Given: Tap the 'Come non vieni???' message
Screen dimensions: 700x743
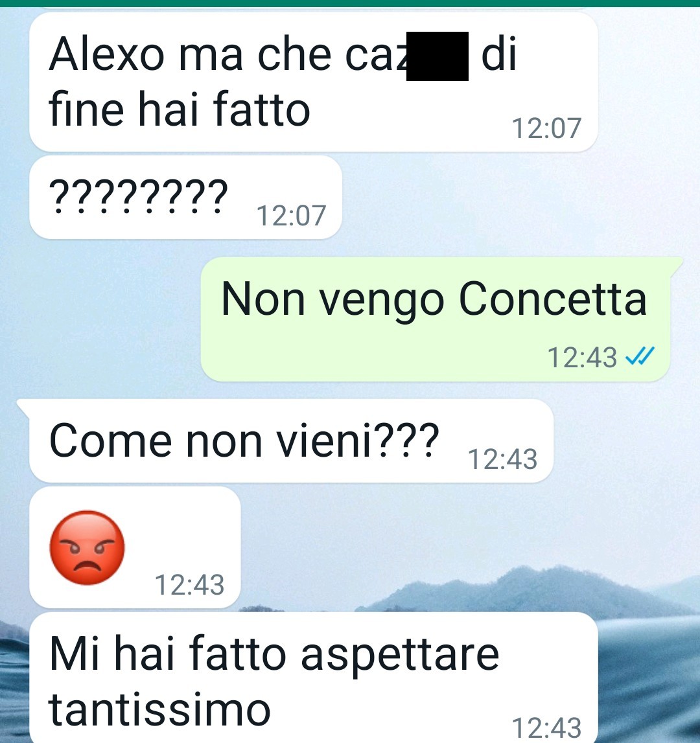Looking at the screenshot, I should 291,440.
